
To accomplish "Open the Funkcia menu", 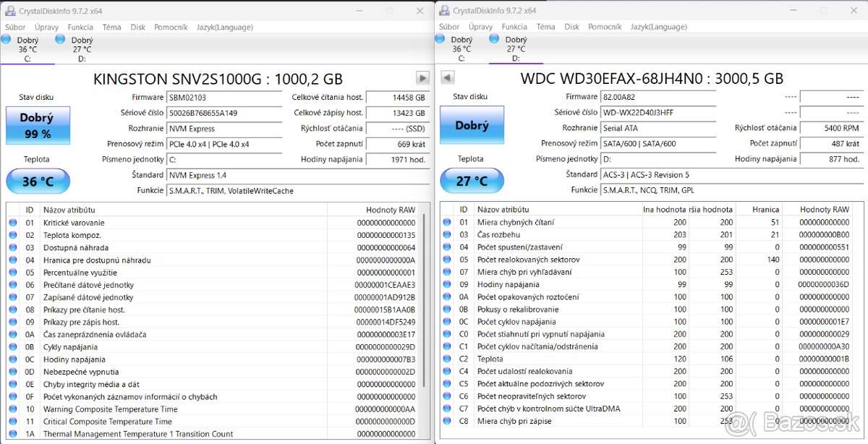I will [x=80, y=27].
